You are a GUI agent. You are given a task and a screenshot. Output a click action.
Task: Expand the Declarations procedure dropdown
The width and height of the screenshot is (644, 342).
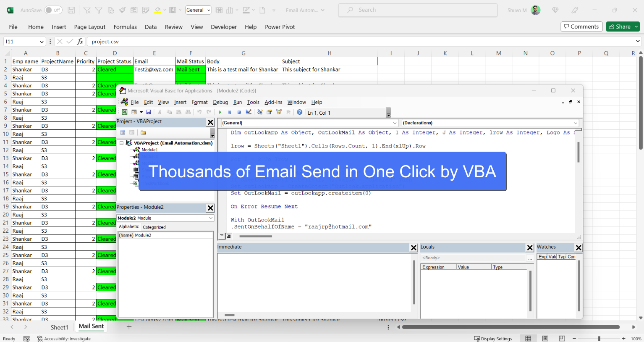[x=576, y=123]
